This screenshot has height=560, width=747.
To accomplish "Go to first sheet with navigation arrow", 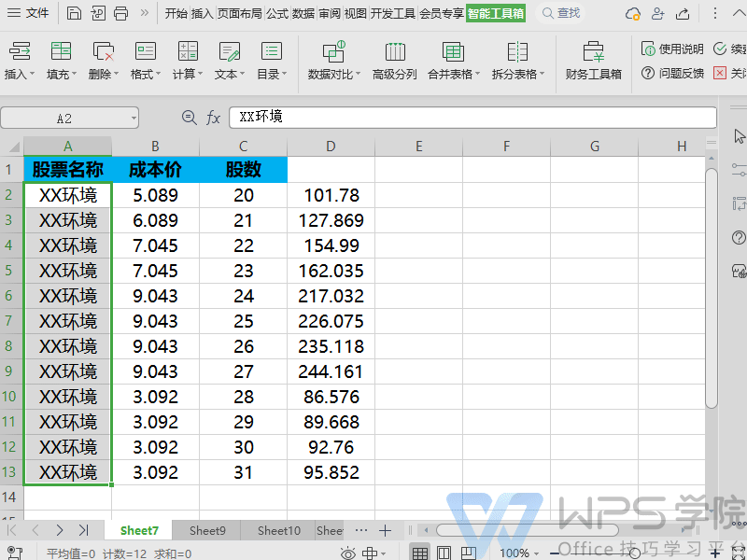I will click(x=11, y=530).
